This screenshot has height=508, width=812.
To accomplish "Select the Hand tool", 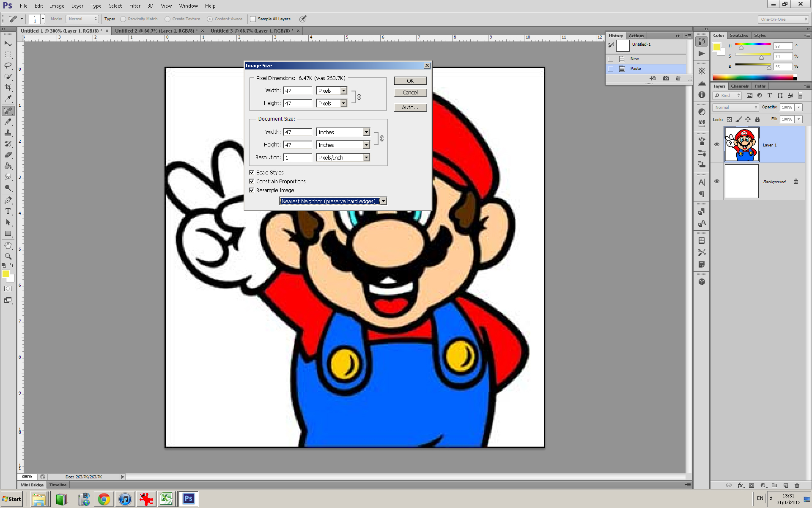I will click(8, 246).
